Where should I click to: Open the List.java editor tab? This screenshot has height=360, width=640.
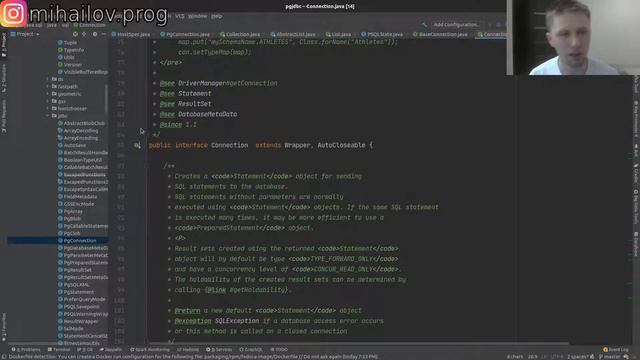338,34
